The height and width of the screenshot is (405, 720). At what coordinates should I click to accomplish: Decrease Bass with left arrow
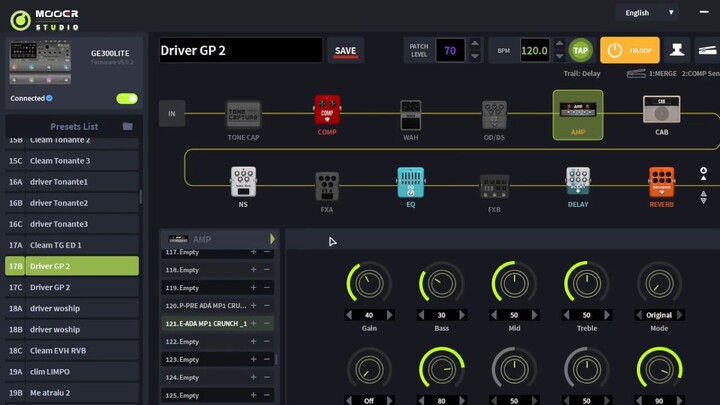[421, 315]
